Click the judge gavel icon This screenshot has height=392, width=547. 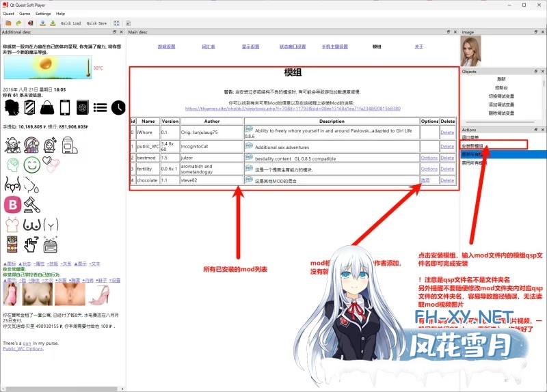tap(31, 204)
